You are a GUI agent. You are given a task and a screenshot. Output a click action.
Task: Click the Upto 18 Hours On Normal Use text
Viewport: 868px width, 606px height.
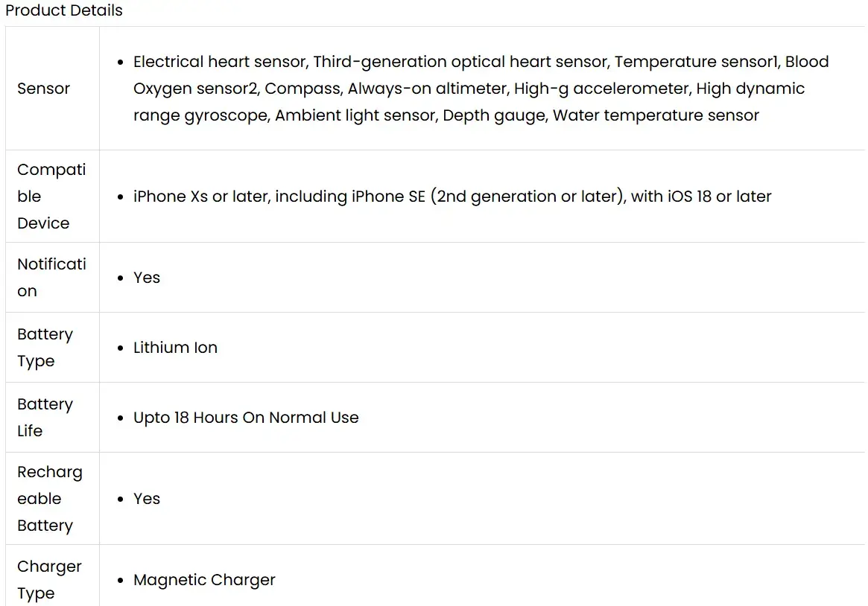[x=246, y=418]
